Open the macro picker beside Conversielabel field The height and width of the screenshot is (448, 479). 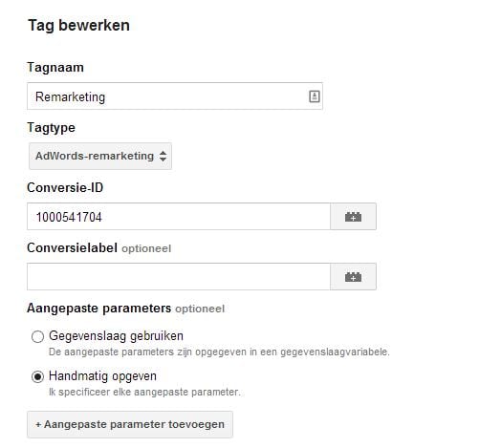tap(353, 277)
